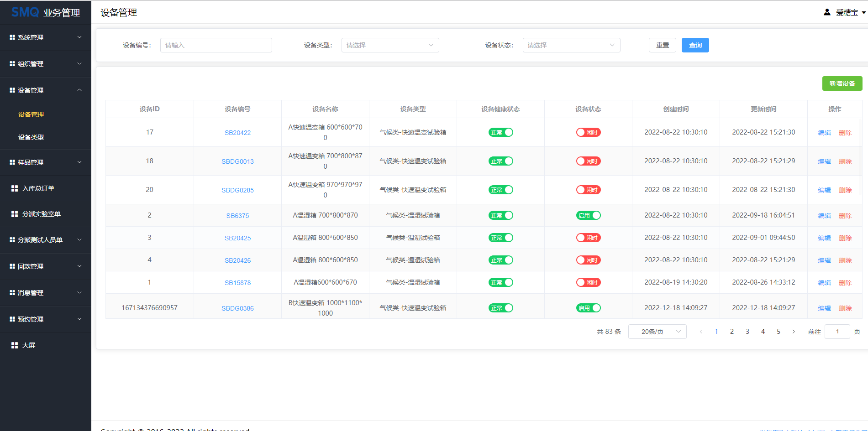Viewport: 868px width, 431px height.
Task: Click the 查询 search button
Action: pos(695,45)
